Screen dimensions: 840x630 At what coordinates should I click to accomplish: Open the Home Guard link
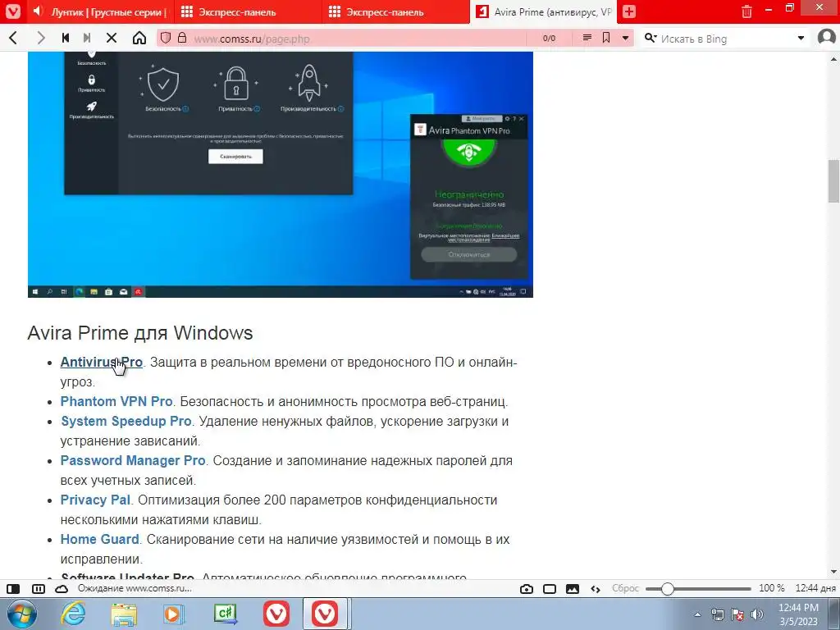coord(99,539)
